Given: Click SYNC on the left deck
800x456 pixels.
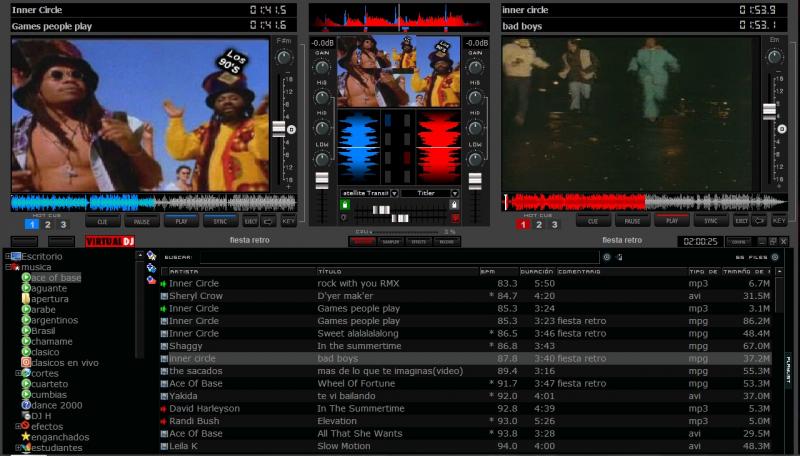Looking at the screenshot, I should (220, 221).
